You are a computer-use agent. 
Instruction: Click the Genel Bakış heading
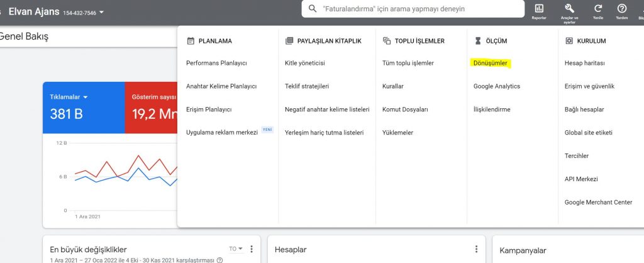23,36
